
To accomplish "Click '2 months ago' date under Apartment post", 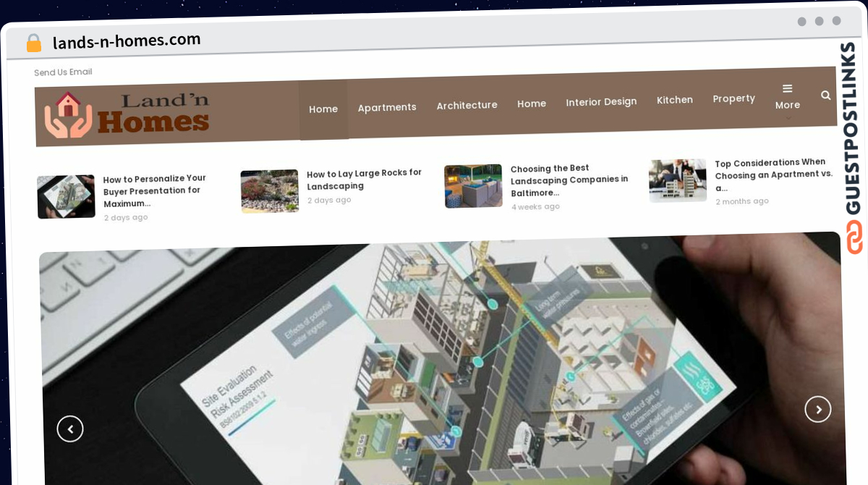I will coord(742,201).
